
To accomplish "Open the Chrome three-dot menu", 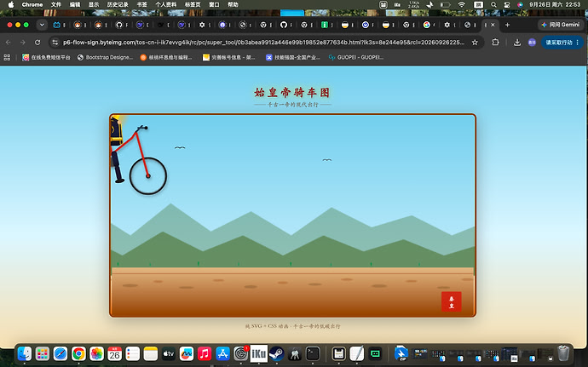I will coord(578,43).
